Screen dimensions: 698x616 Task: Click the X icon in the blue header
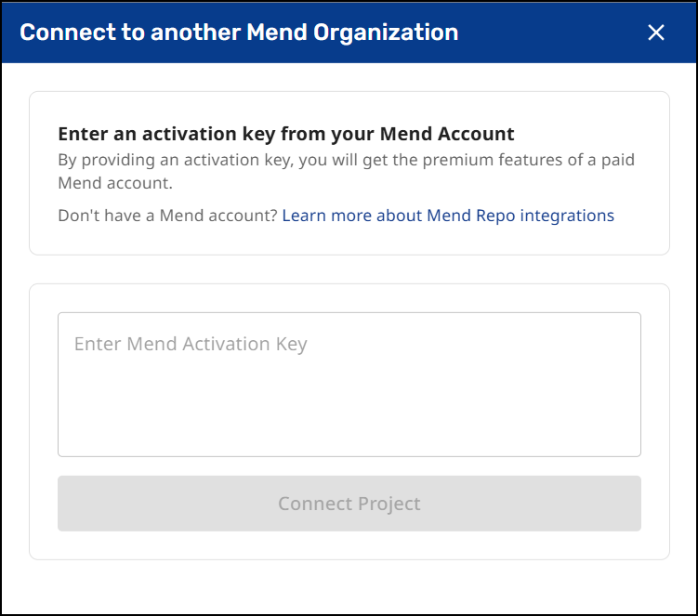[x=656, y=33]
